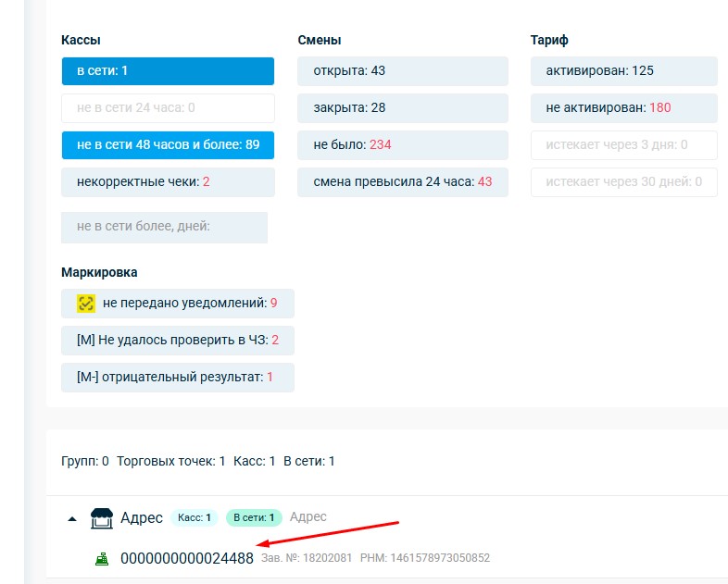This screenshot has width=728, height=584.
Task: Collapse the Адрес group arrow
Action: [72, 519]
